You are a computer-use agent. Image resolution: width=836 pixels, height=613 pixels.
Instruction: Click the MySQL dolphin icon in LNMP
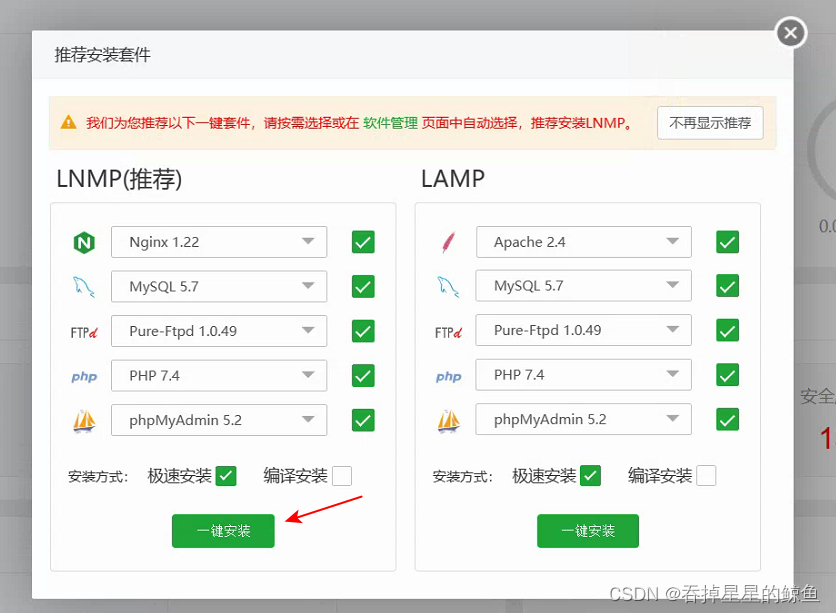coord(84,287)
